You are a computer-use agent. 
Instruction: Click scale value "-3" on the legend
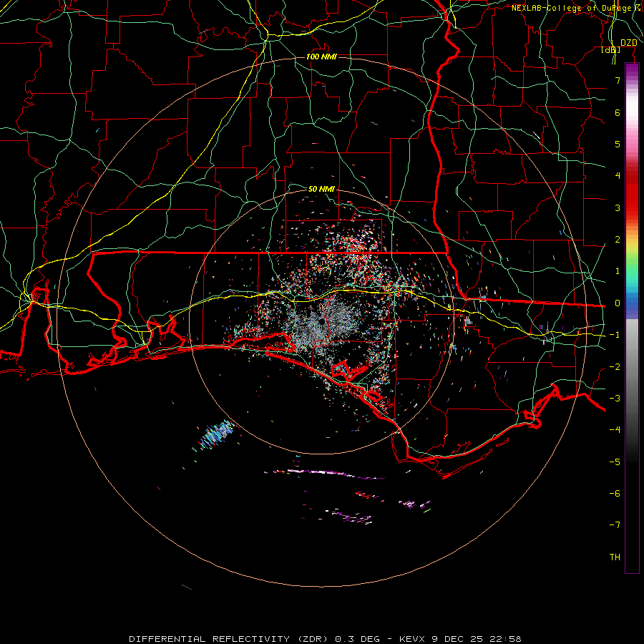point(615,399)
